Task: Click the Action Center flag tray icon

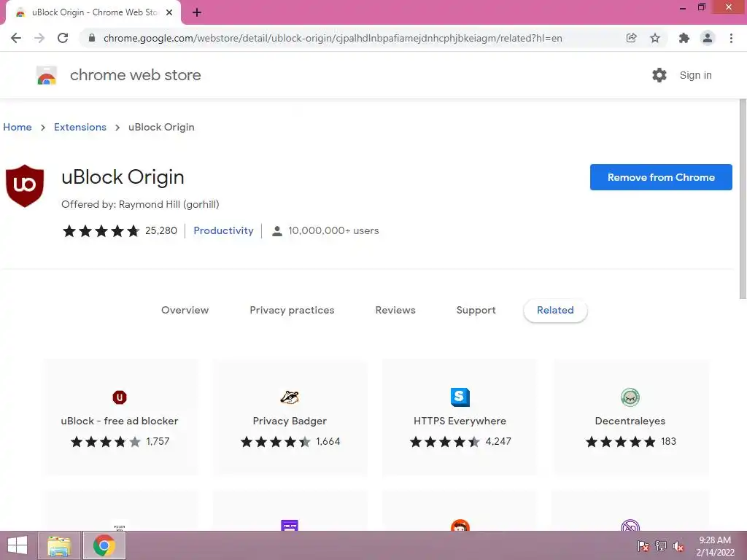Action: click(643, 546)
